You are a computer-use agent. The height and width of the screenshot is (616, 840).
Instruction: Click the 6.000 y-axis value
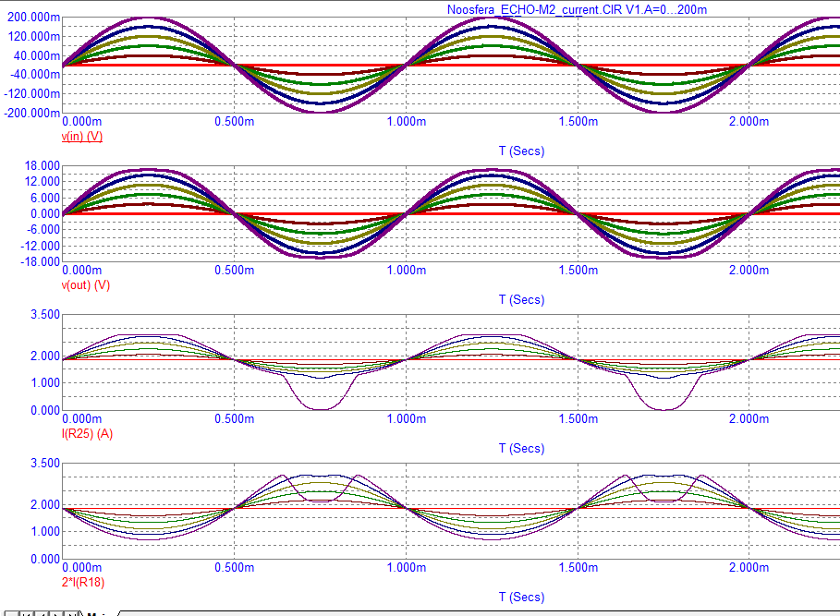[45, 198]
